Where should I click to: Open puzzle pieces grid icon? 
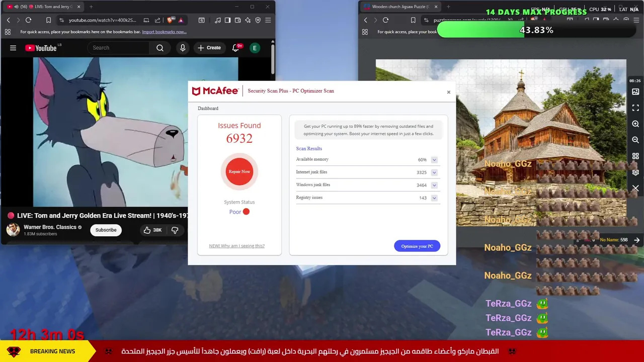[635, 156]
